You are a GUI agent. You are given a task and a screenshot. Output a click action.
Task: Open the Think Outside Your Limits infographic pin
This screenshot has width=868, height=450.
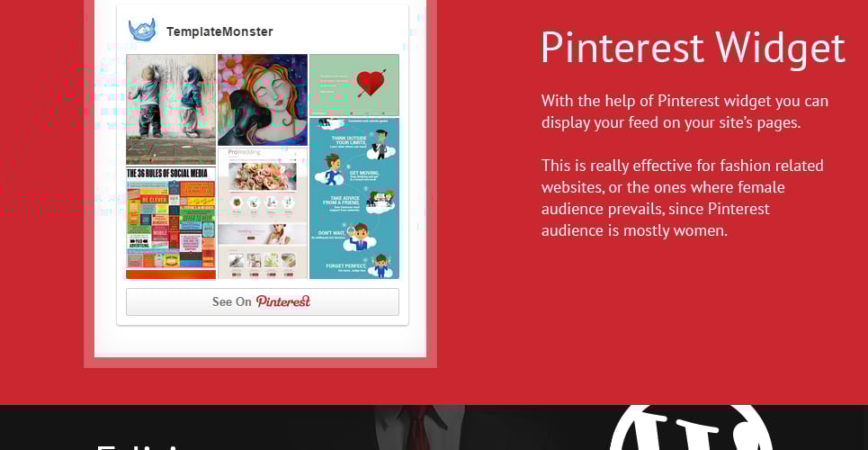point(354,198)
